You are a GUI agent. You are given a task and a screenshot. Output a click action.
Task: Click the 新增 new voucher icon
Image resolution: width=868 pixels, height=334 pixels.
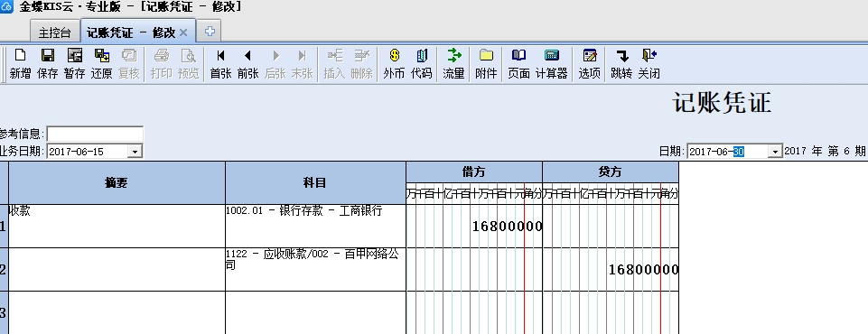tap(21, 63)
